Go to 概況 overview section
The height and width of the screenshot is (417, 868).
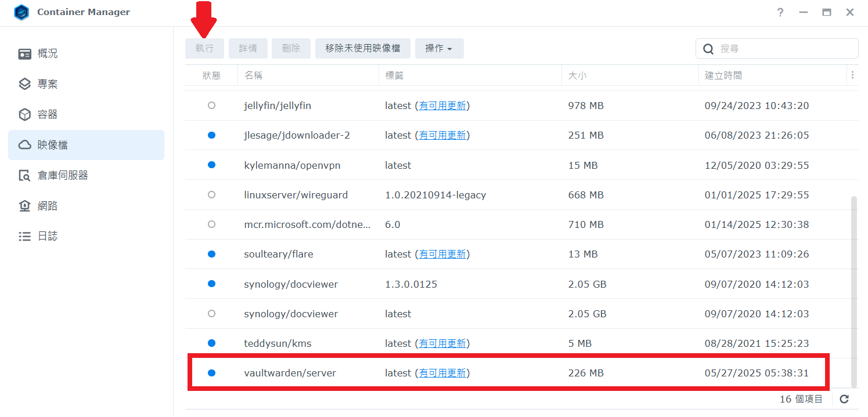pyautogui.click(x=86, y=54)
